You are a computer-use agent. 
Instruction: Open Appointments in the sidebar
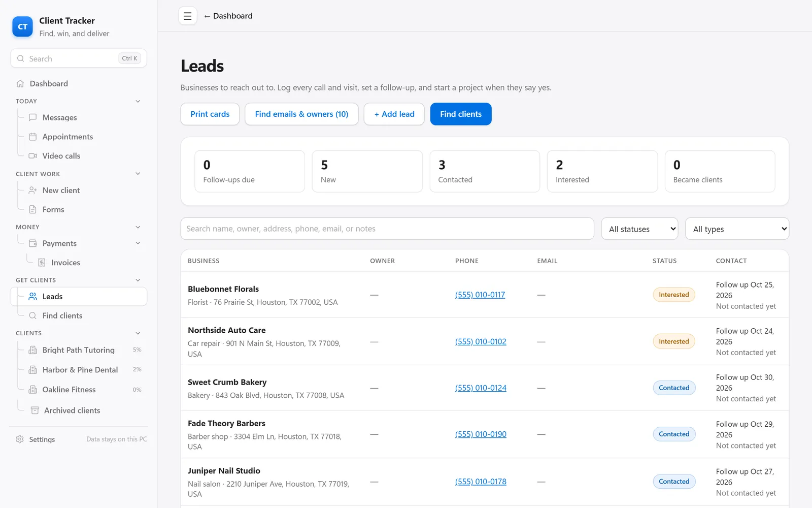[79, 137]
